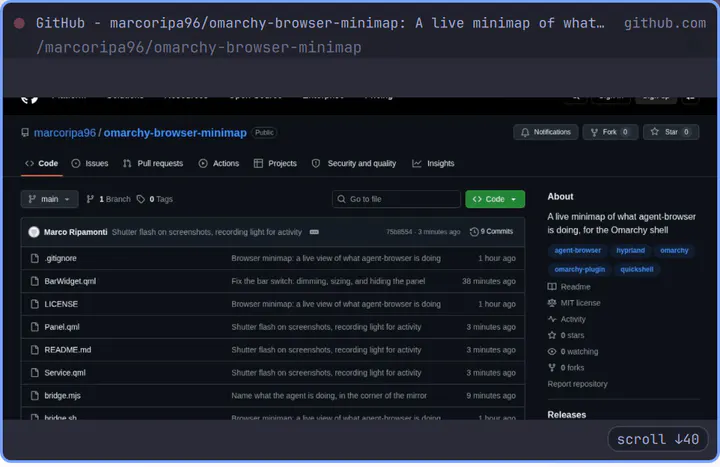
Task: Click the Service.qml file icon
Action: pyautogui.click(x=34, y=373)
